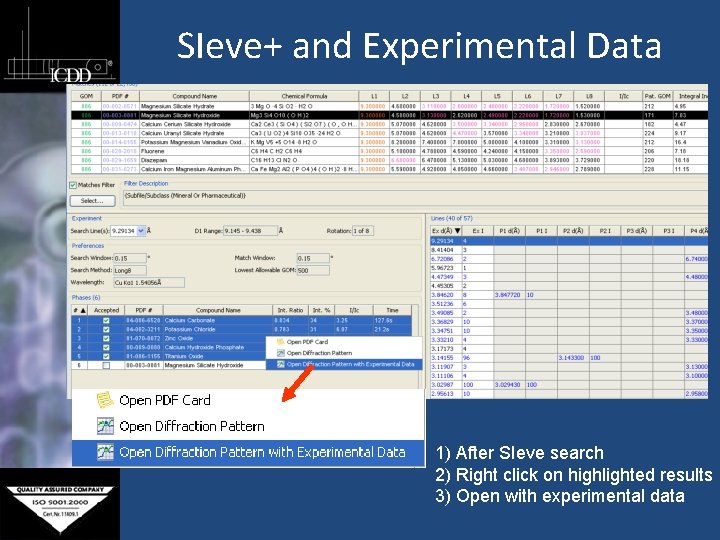
Task: Click Chemical Formula header in matches table
Action: [x=304, y=96]
